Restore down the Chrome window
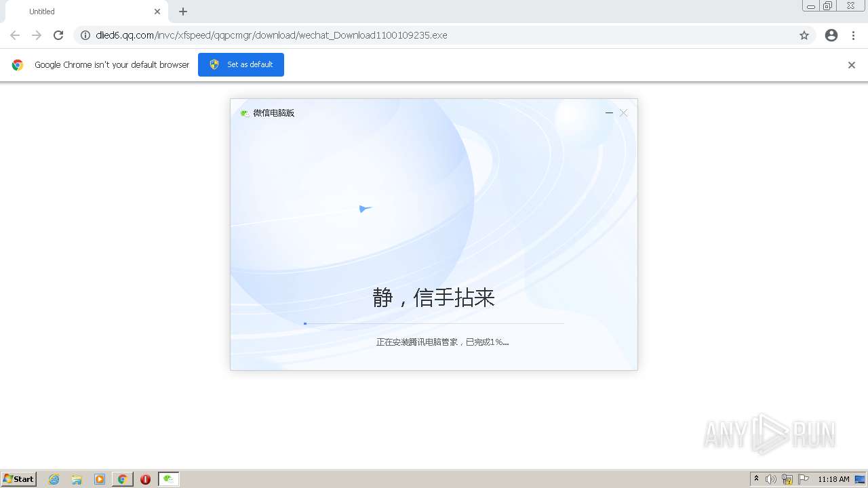Viewport: 868px width, 488px height. coord(828,6)
